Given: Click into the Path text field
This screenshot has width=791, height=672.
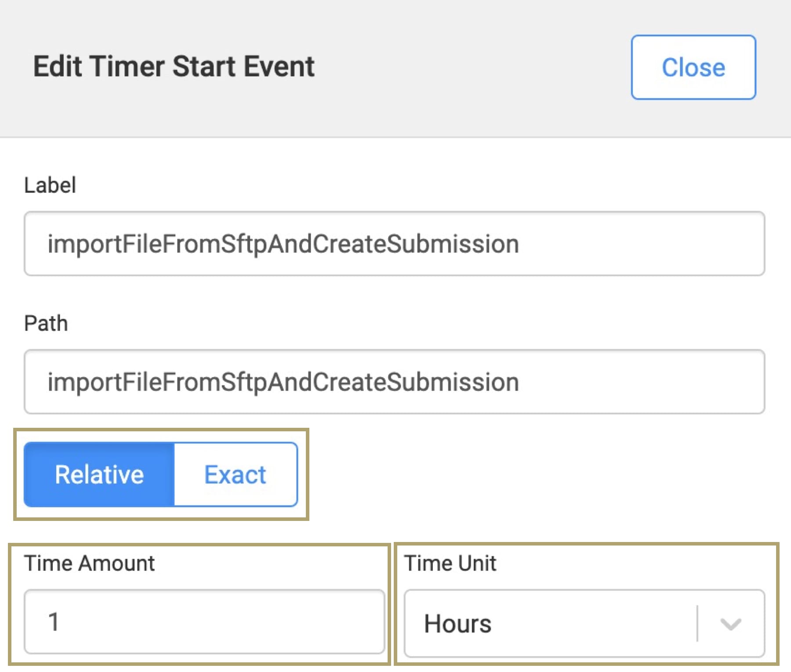Looking at the screenshot, I should pyautogui.click(x=395, y=382).
